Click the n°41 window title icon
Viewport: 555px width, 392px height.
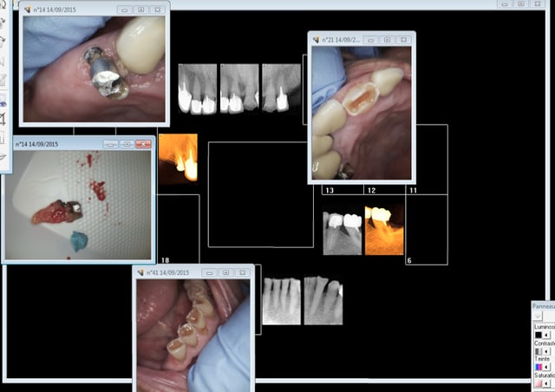tap(142, 272)
